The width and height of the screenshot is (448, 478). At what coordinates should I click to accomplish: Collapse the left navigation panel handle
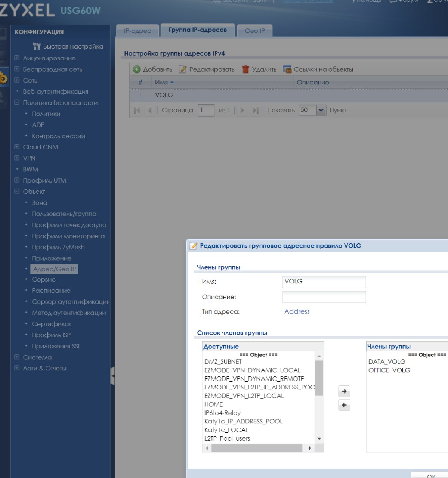click(112, 376)
